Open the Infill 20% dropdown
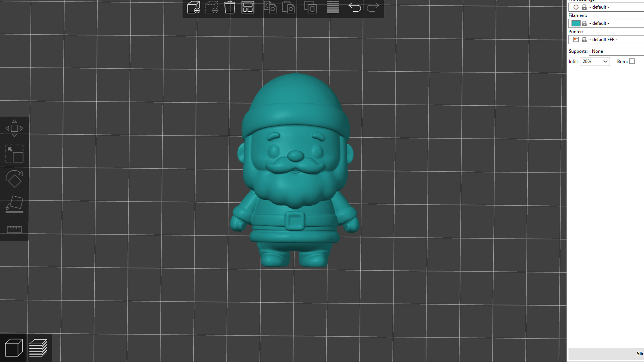 coord(595,62)
